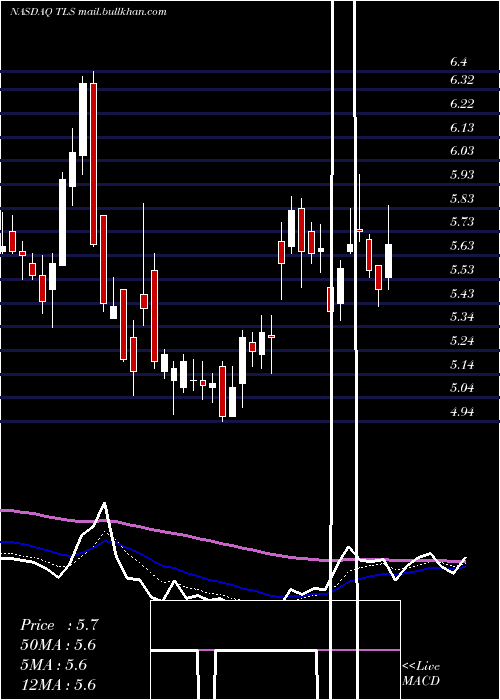Click the 6.32 price axis label
This screenshot has height=700, width=500.
coord(462,80)
